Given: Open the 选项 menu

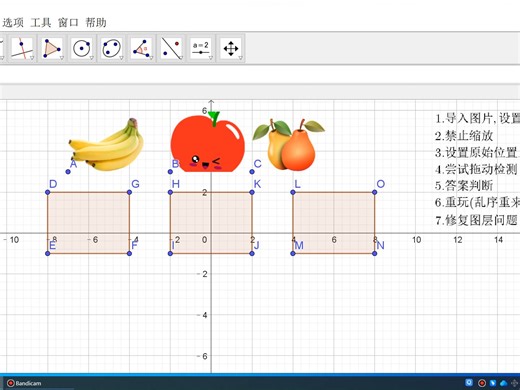Looking at the screenshot, I should click(x=13, y=23).
